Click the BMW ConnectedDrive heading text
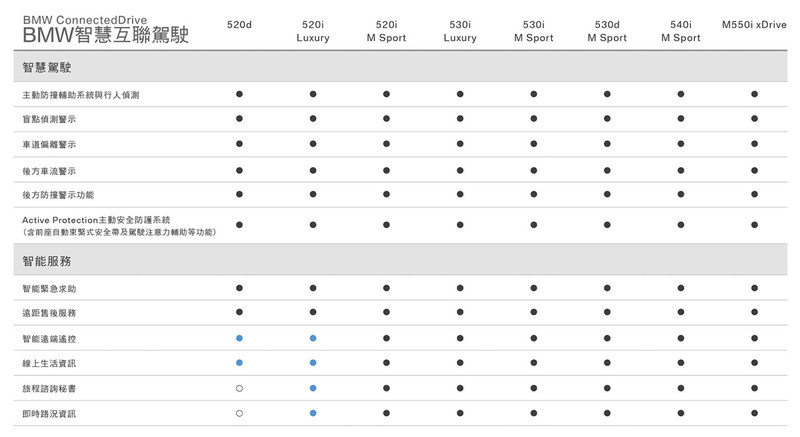Screen dimensions: 800x437 (x=85, y=20)
